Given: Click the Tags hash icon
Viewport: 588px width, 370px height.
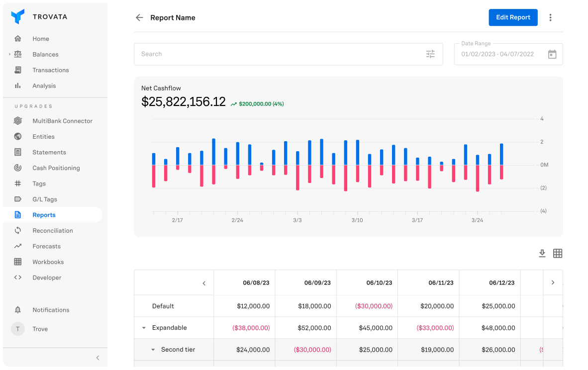Looking at the screenshot, I should tap(17, 184).
